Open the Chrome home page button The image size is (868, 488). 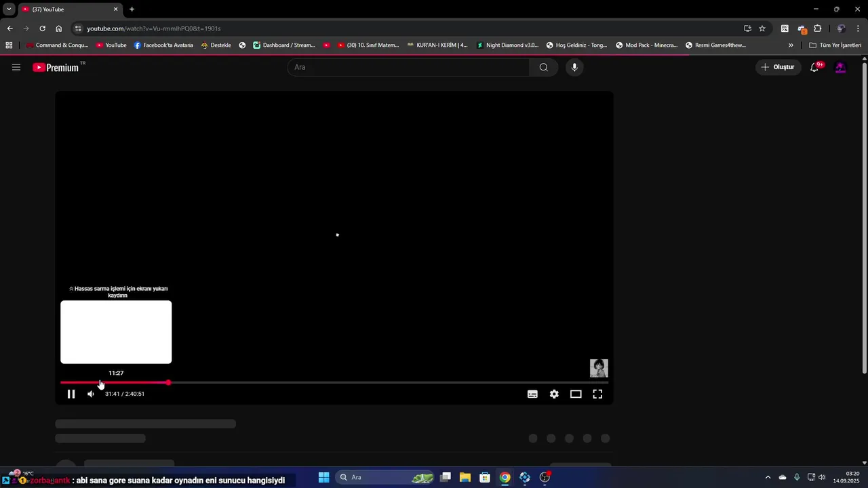(58, 28)
